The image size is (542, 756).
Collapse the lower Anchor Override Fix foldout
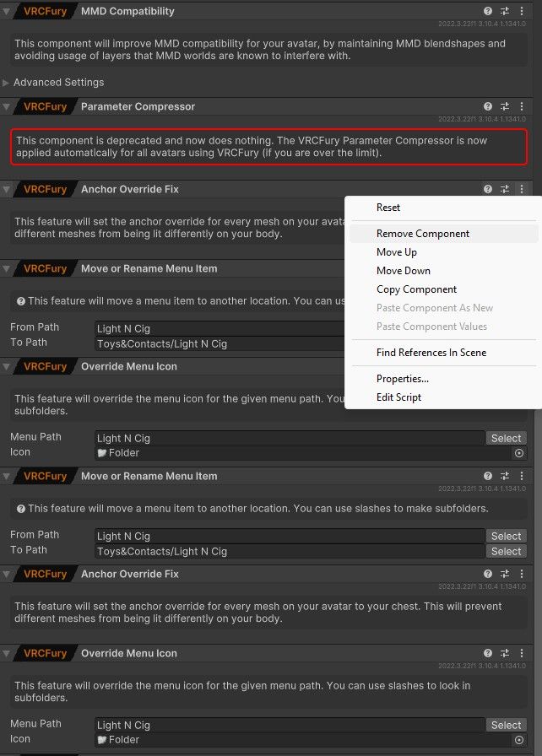click(6, 574)
